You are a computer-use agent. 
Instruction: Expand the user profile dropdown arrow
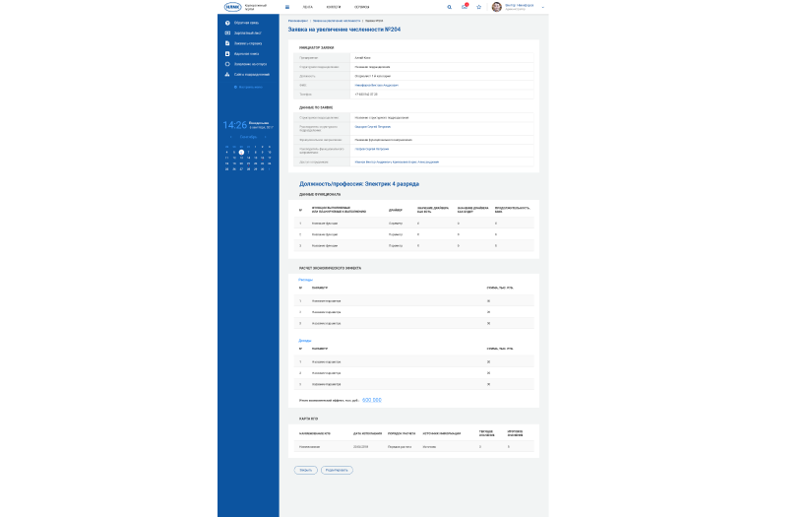click(x=542, y=7)
